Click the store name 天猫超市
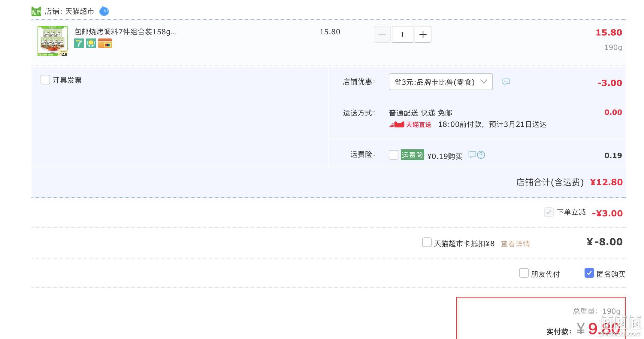This screenshot has width=644, height=339. click(x=80, y=11)
